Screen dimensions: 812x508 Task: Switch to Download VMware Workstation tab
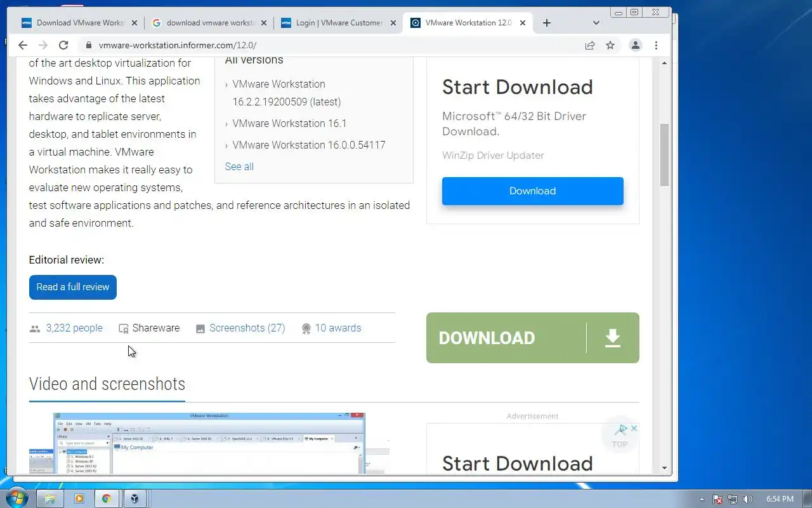click(x=79, y=23)
